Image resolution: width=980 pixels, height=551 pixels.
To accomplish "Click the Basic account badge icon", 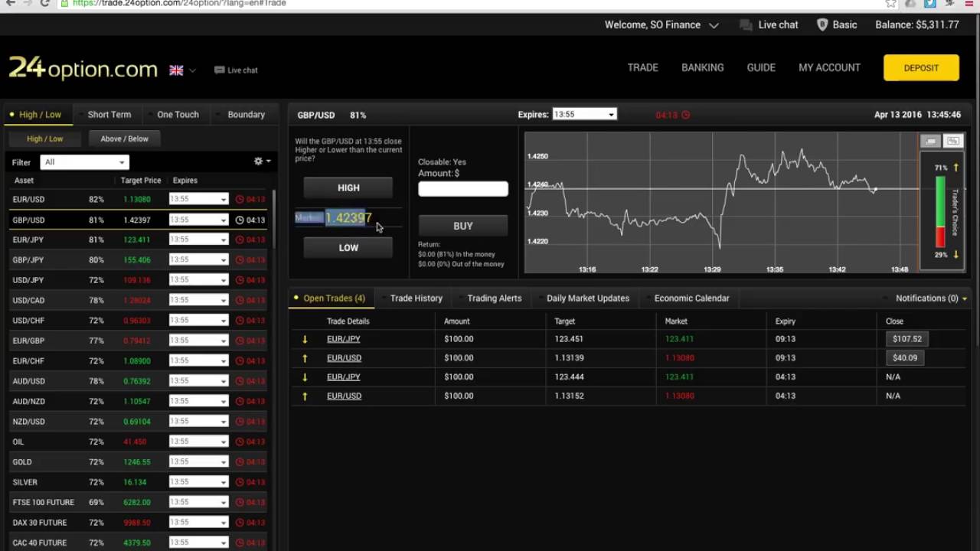I will click(822, 24).
